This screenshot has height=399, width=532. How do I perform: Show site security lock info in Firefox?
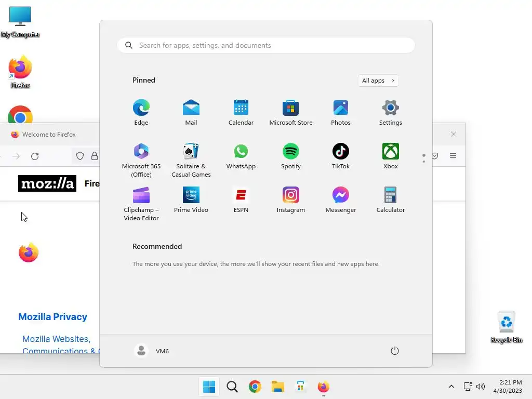click(x=95, y=156)
